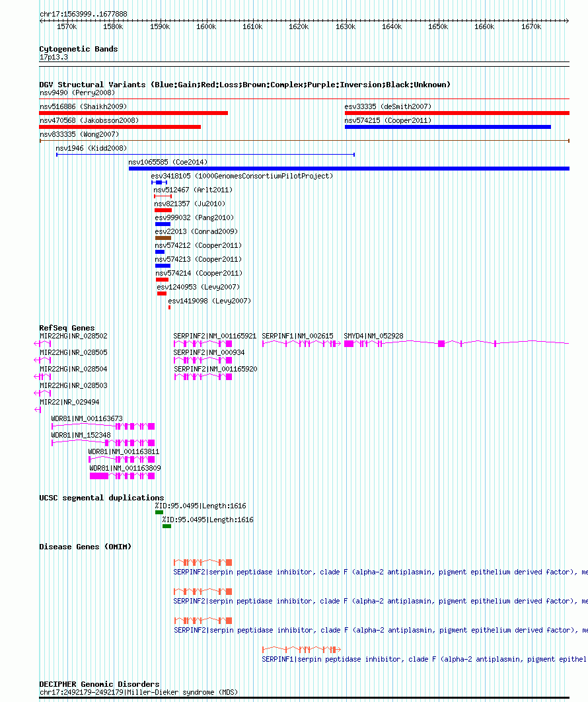Click the nsv1065585 (Coe2014) blue bar
Screen dimensions: 588x702
(349, 169)
